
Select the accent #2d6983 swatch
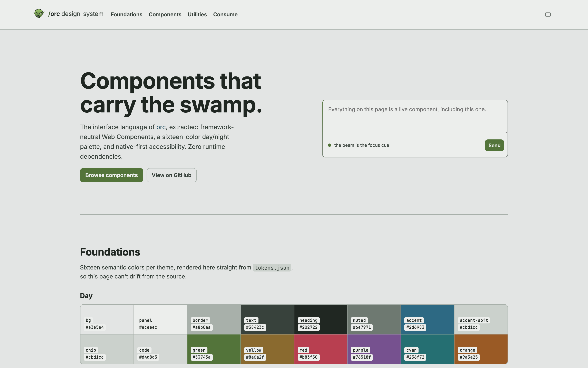(427, 319)
